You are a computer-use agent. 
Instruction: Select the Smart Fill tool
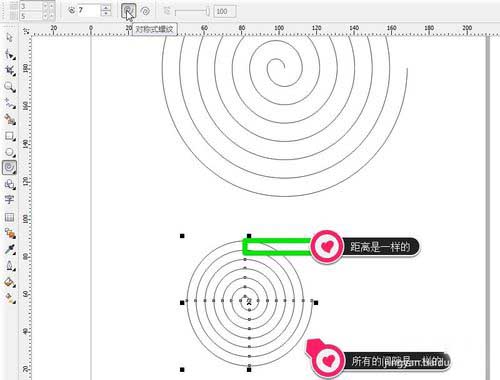[x=9, y=119]
